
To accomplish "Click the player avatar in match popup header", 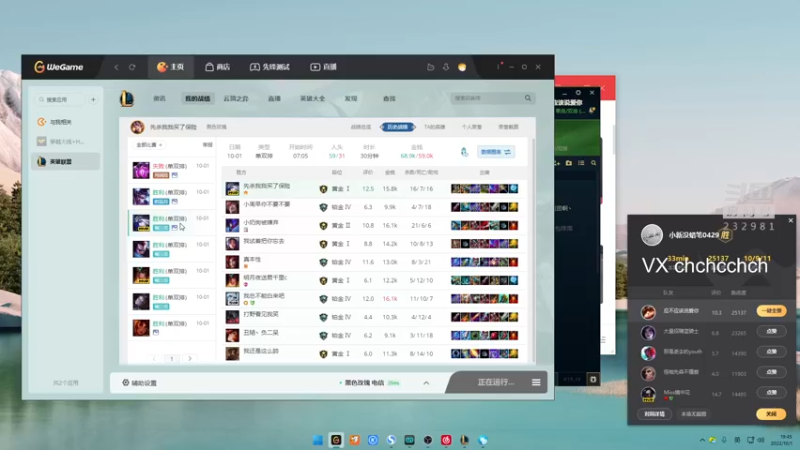I will [652, 235].
